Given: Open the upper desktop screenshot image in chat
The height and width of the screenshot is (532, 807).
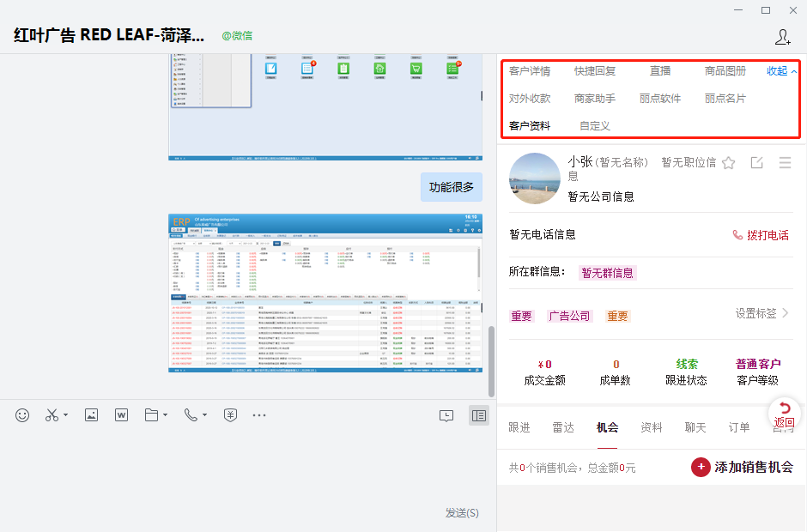Looking at the screenshot, I should [x=325, y=107].
